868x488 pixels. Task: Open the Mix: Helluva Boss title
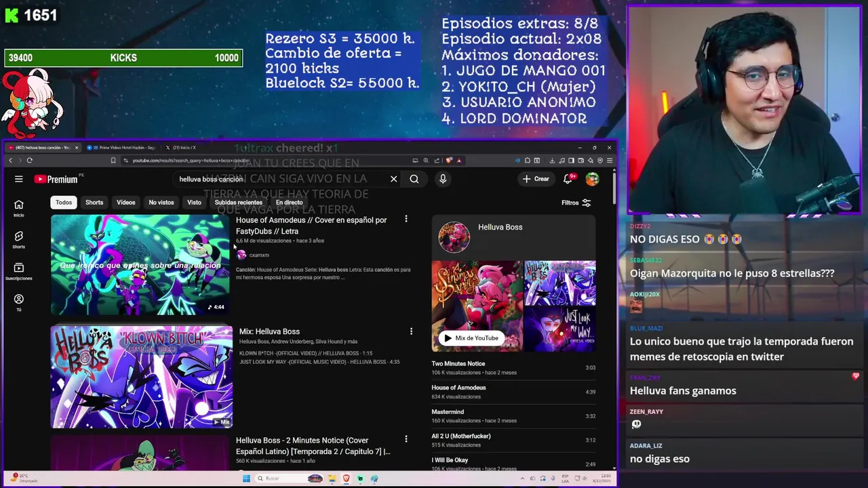[x=269, y=331]
